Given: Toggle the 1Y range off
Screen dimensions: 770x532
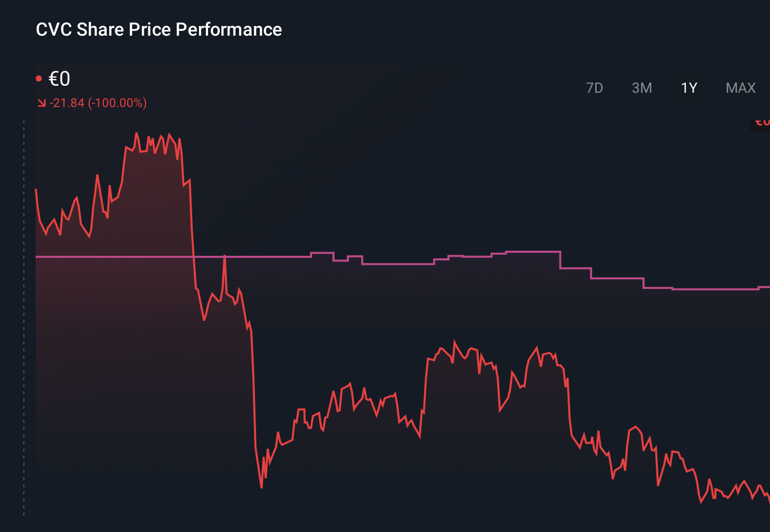Looking at the screenshot, I should click(688, 88).
